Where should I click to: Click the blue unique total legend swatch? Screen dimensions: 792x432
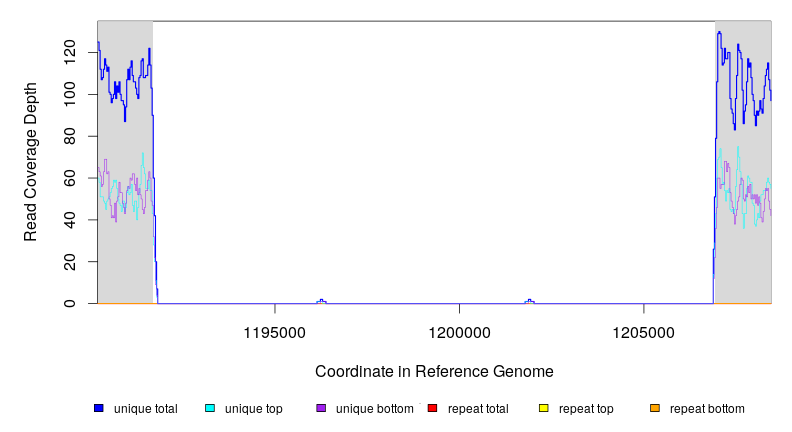(99, 408)
